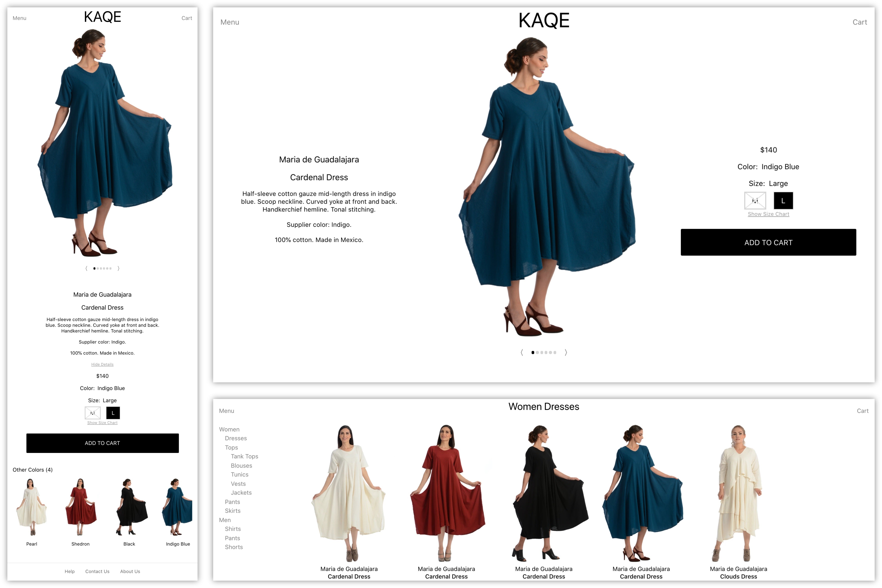
Task: Click KAQE logo in desktop product view
Action: coord(544,20)
